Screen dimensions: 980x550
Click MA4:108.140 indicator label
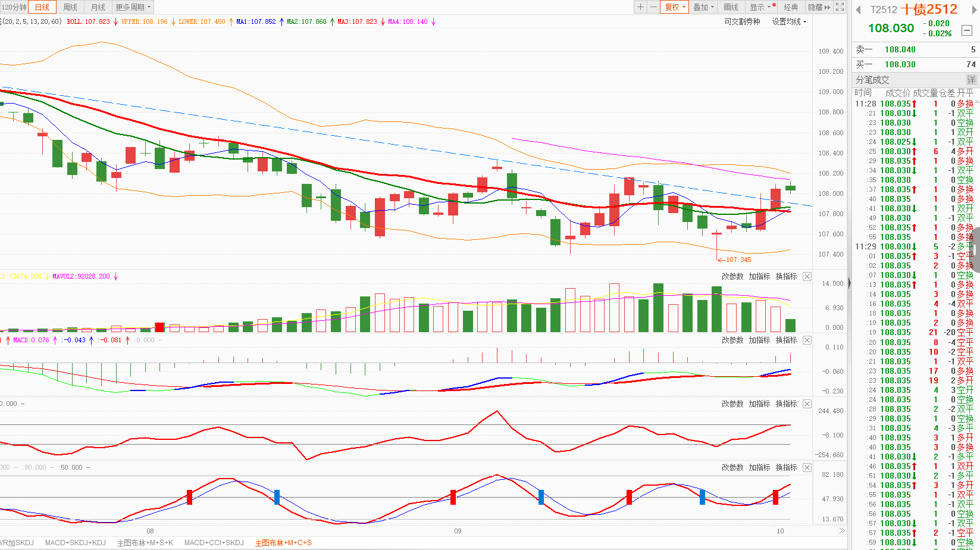(x=408, y=21)
